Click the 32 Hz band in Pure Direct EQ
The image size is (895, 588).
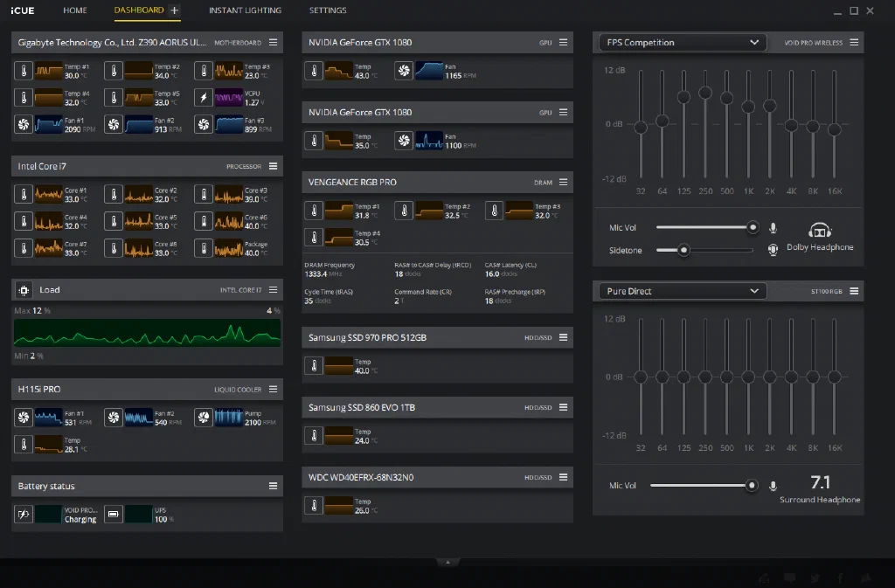(641, 377)
